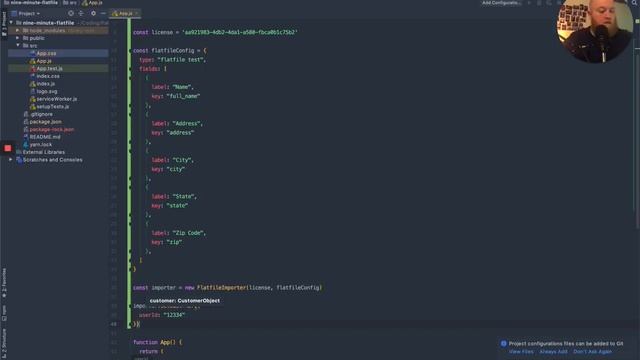The height and width of the screenshot is (360, 640).
Task: Click the red stop recording square
Action: [x=7, y=148]
